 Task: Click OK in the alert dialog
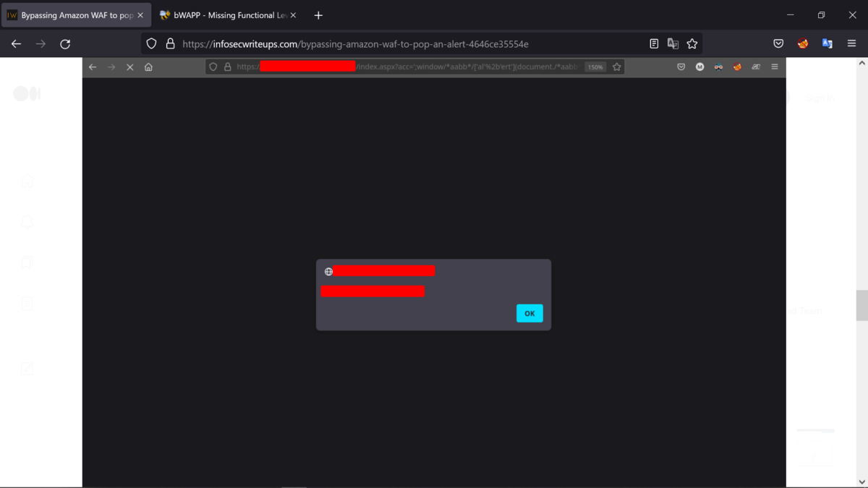click(529, 313)
